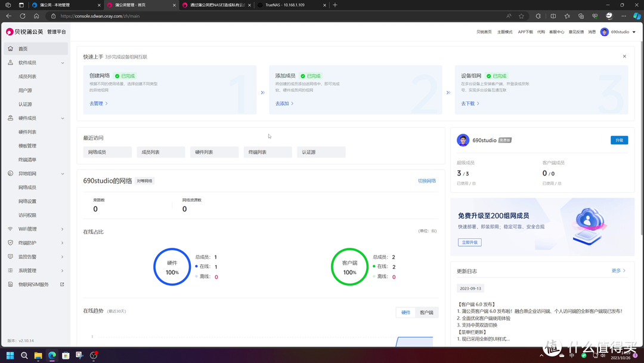Click the browser favorites star icon
The image size is (644, 363).
pos(521,16)
